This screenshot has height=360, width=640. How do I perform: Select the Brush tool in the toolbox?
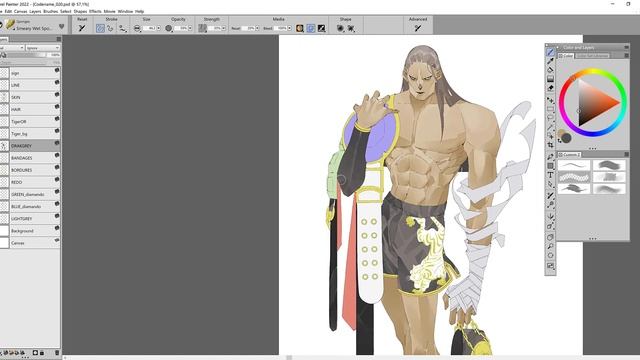coord(550,52)
